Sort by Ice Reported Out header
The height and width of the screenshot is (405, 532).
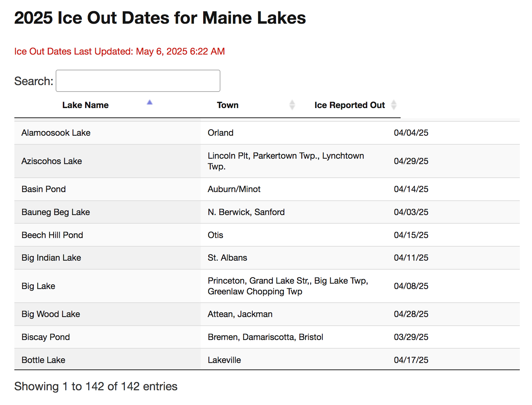click(349, 105)
